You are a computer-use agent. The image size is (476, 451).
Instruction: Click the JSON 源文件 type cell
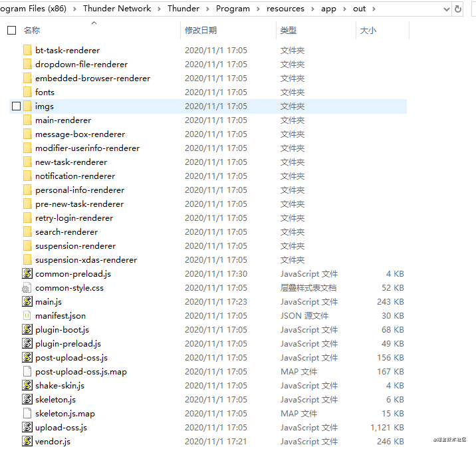click(304, 315)
